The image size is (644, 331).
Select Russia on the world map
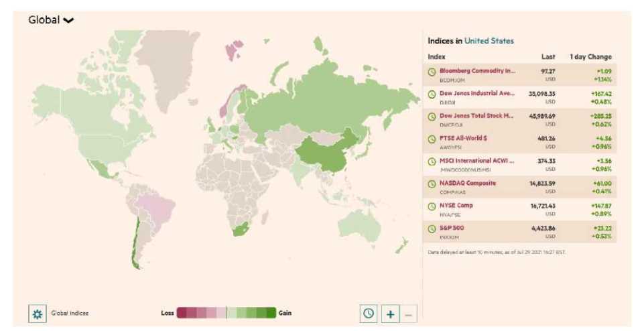tap(322, 107)
